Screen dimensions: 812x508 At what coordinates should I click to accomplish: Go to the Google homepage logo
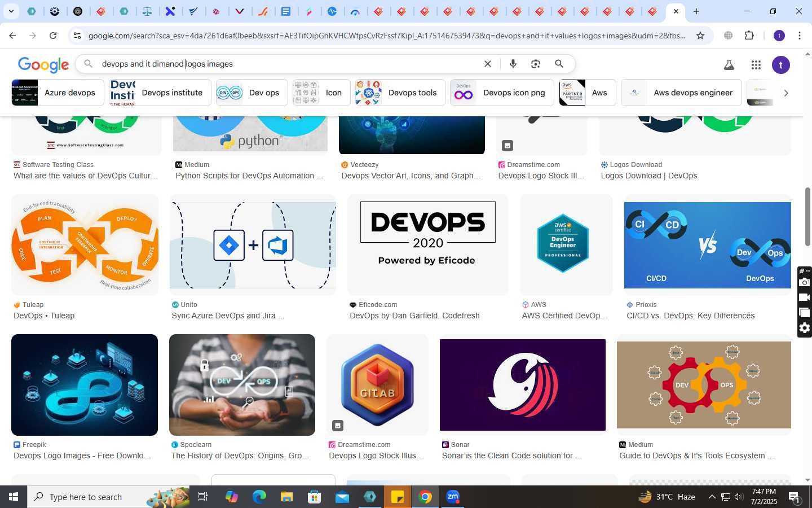point(43,65)
